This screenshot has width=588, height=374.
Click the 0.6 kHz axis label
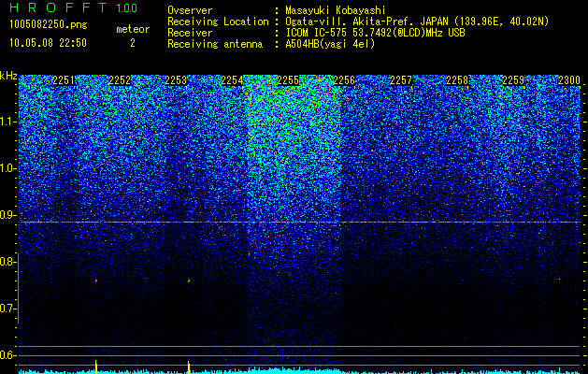7,355
